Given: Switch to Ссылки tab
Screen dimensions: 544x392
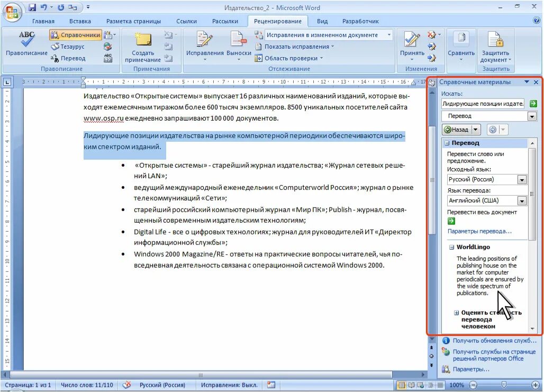Looking at the screenshot, I should tap(186, 21).
